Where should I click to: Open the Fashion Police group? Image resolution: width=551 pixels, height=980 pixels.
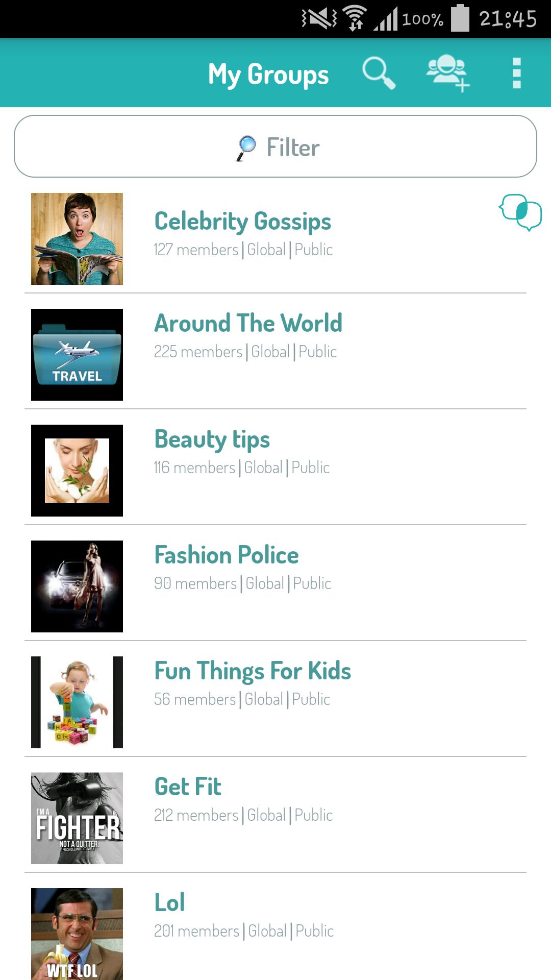(227, 555)
